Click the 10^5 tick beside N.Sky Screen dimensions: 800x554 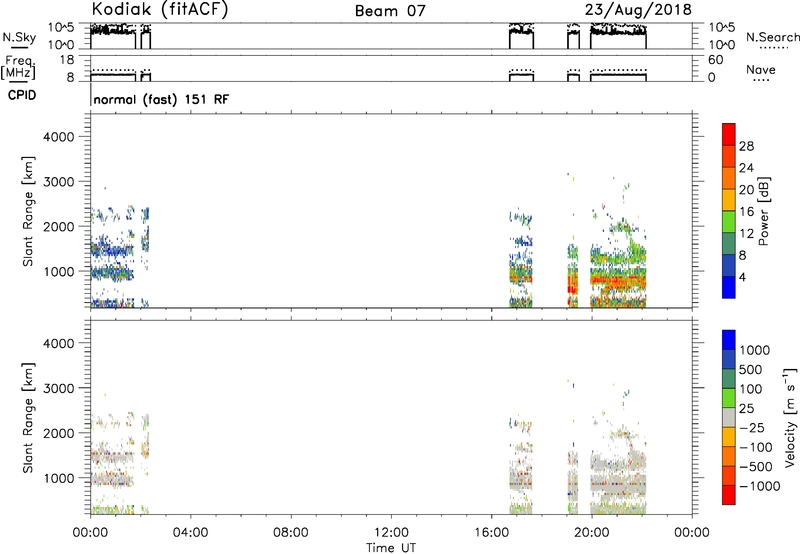tap(61, 27)
